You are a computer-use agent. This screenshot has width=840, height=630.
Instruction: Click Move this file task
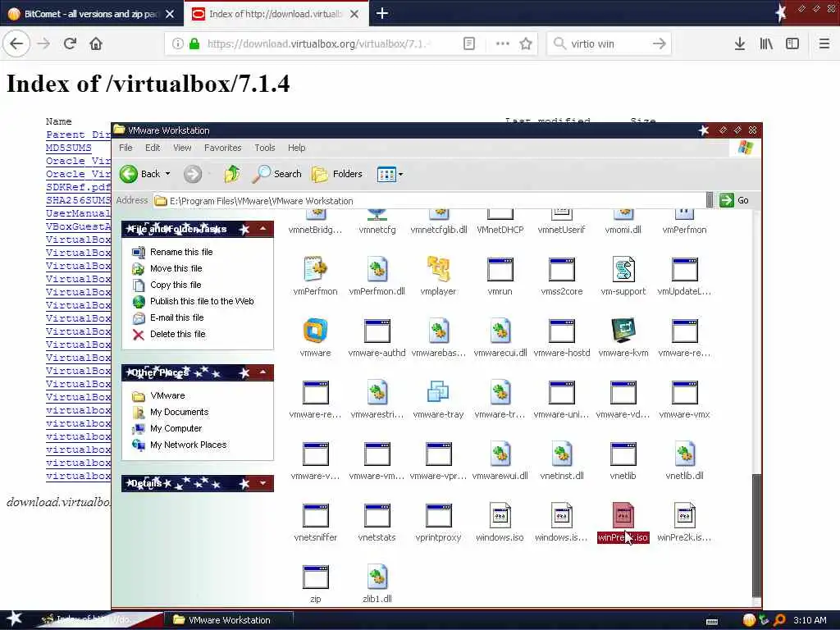pyautogui.click(x=176, y=268)
